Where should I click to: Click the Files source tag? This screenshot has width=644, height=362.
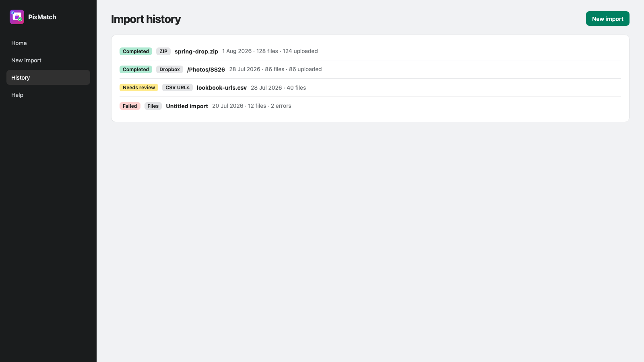pyautogui.click(x=153, y=106)
